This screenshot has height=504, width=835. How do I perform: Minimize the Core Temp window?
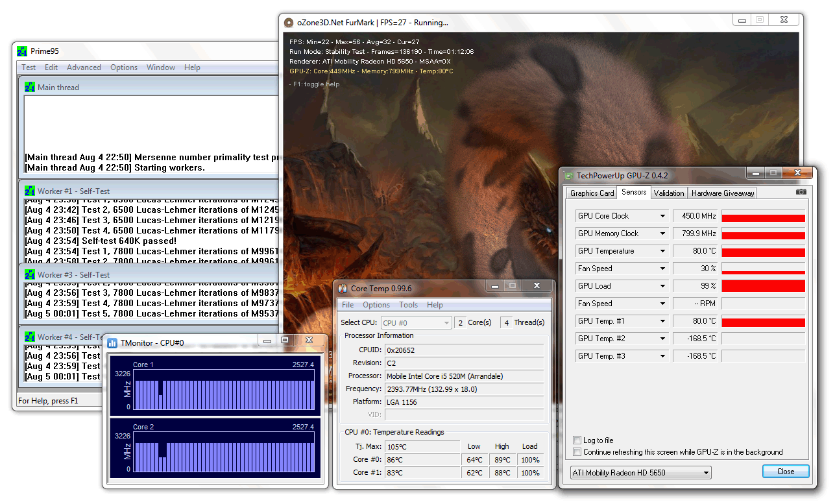[496, 285]
